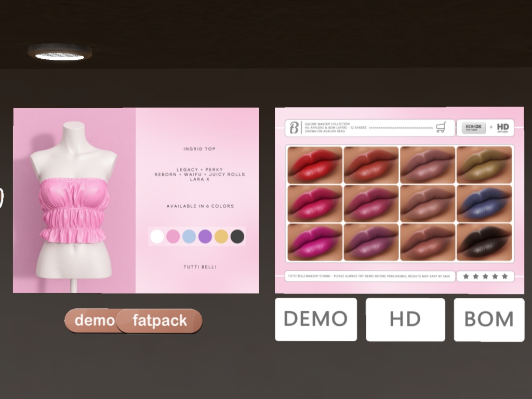
Task: Click the shopping cart icon on makeup ad
Action: point(441,128)
